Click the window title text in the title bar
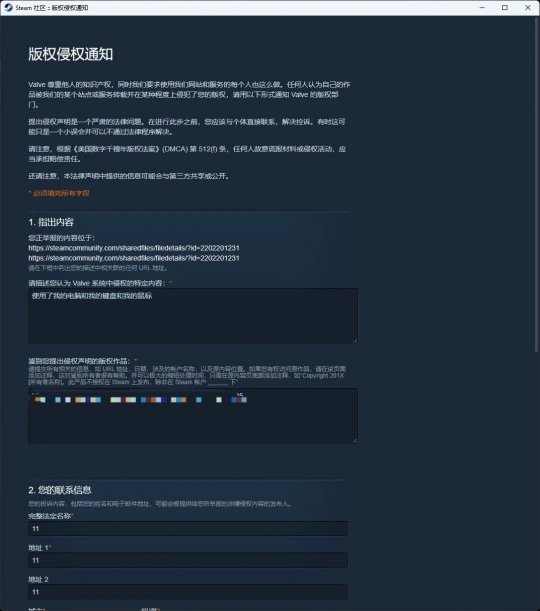The image size is (540, 611). 52,7
